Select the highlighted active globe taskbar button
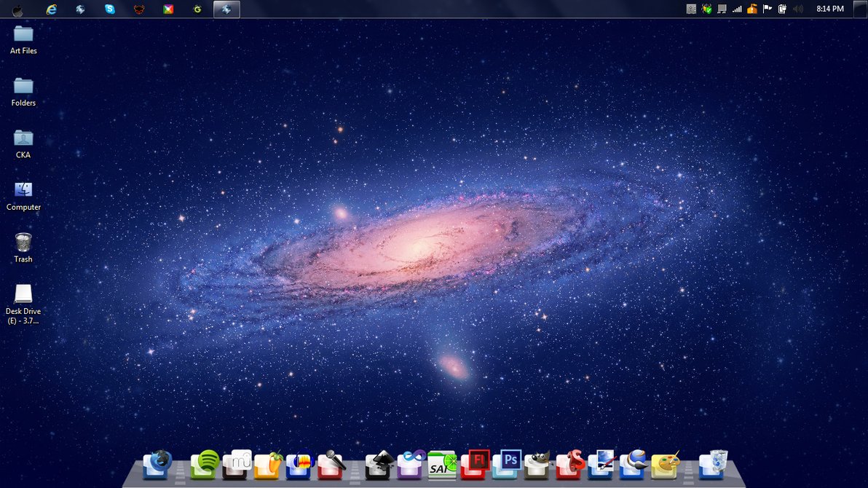 [x=226, y=9]
